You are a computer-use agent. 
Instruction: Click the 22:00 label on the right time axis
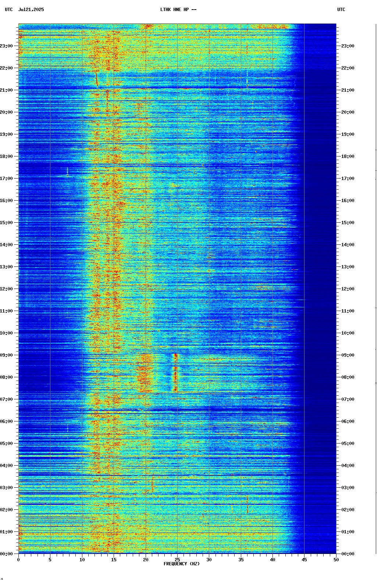tap(348, 68)
